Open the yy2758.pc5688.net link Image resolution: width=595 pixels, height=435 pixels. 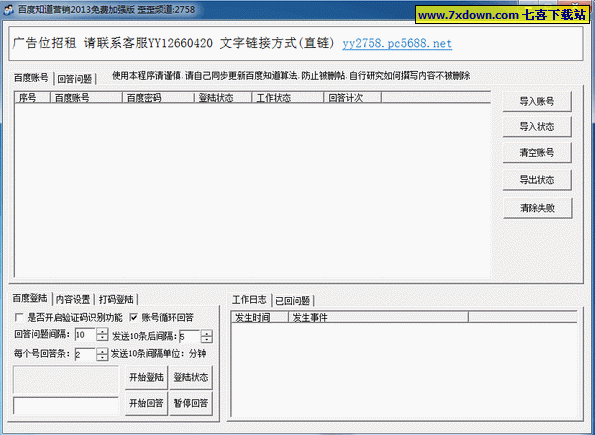(x=397, y=43)
